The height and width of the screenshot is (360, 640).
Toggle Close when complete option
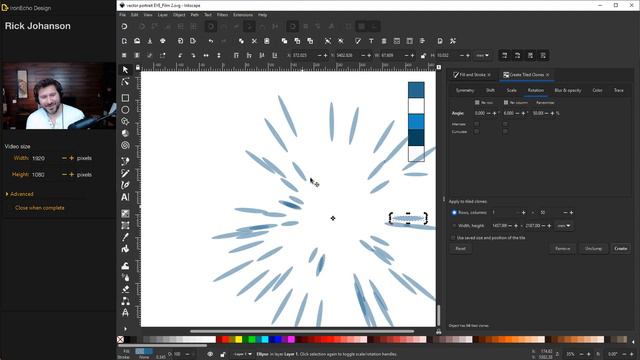[x=40, y=208]
